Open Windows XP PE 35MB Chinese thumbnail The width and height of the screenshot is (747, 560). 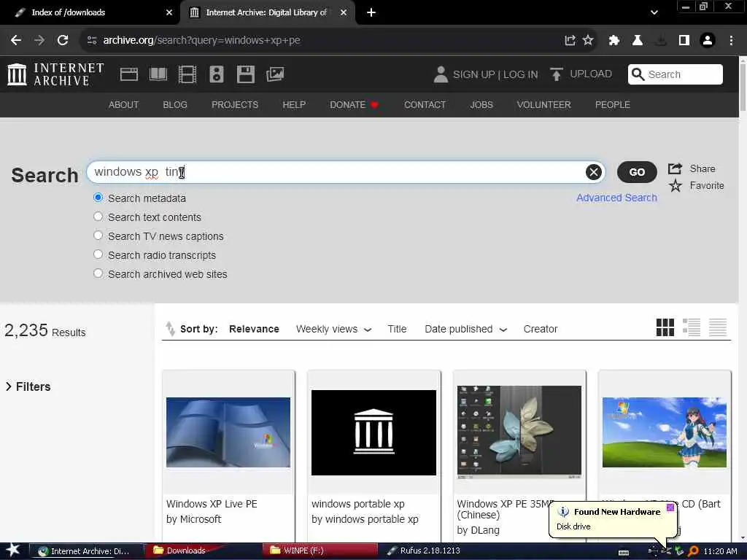(519, 432)
